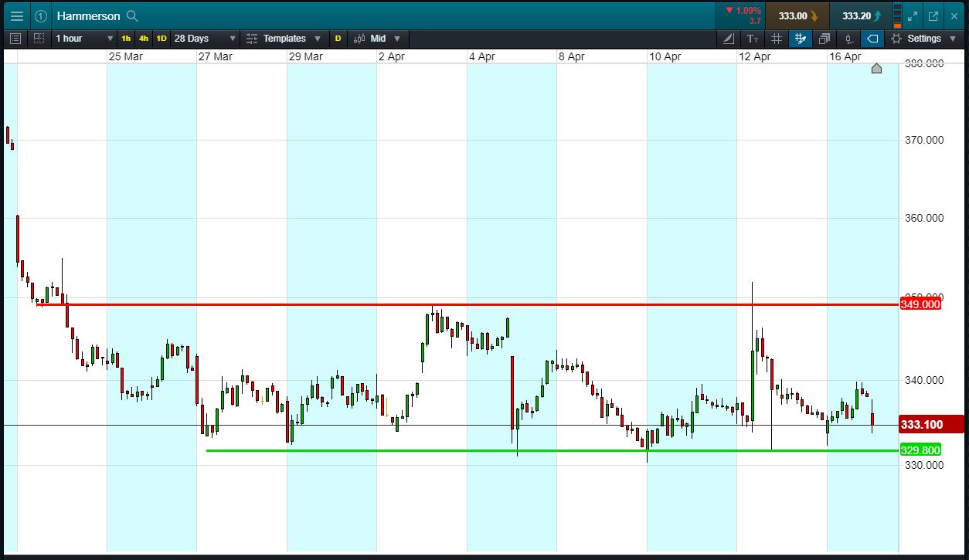Toggle the highlighted crosshair-grid tool
The image size is (969, 560).
[x=801, y=38]
